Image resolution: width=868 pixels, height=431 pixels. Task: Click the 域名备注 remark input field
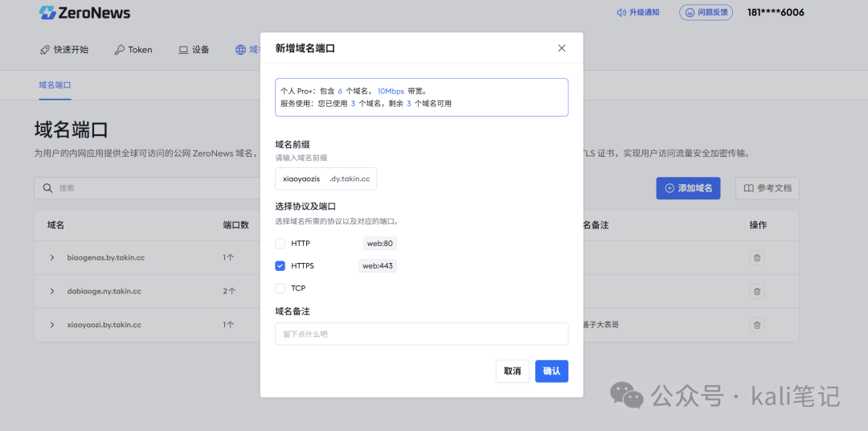click(421, 334)
